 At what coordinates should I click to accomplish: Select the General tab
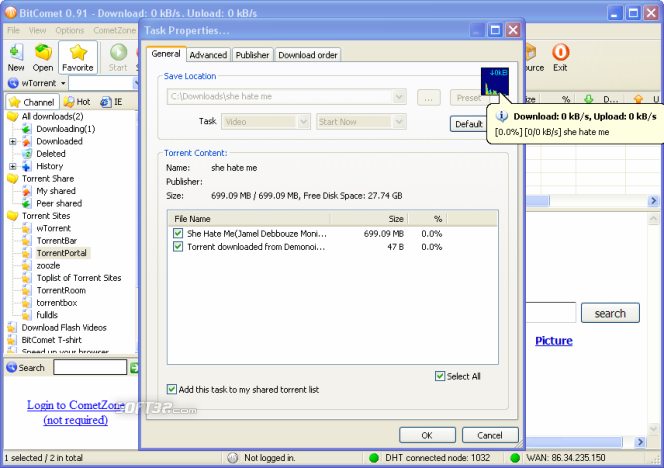(166, 54)
